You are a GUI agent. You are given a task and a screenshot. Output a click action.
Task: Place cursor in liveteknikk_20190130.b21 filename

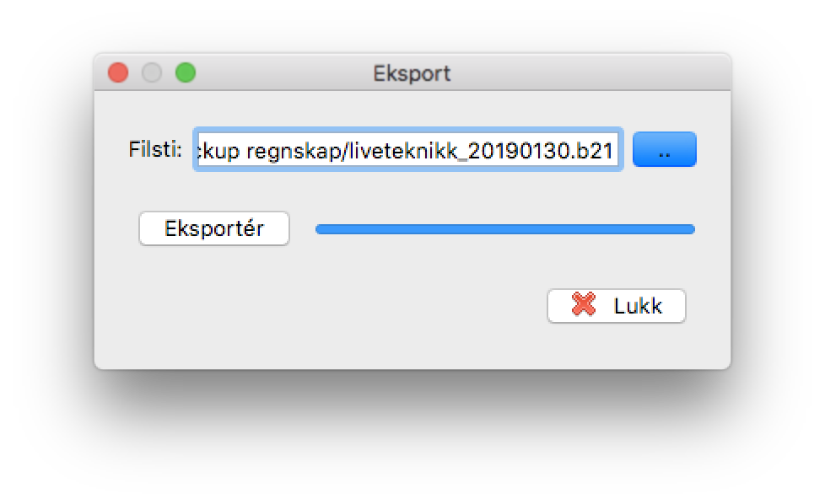(481, 151)
